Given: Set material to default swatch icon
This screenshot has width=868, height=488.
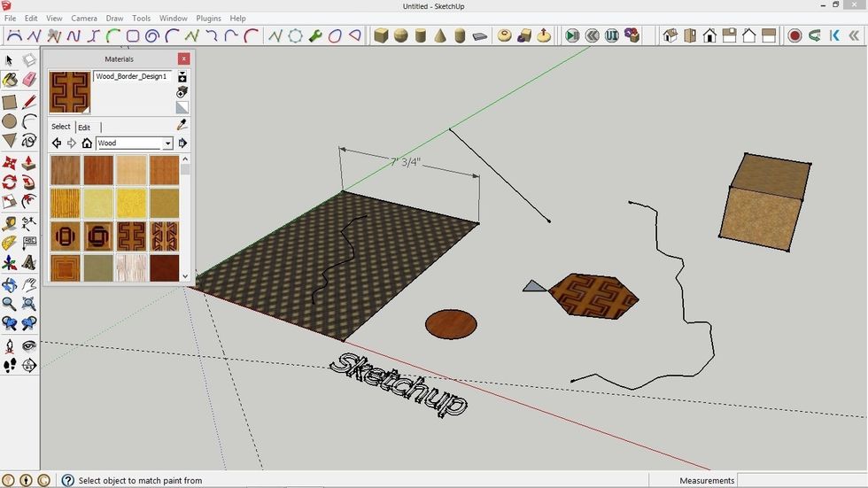Looking at the screenshot, I should click(182, 107).
